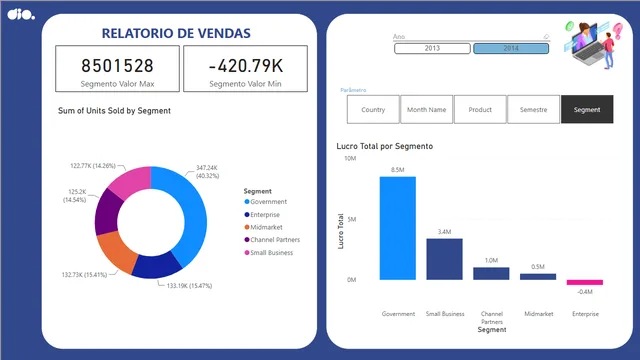
Task: Choose the Product parameter button
Action: tap(480, 109)
